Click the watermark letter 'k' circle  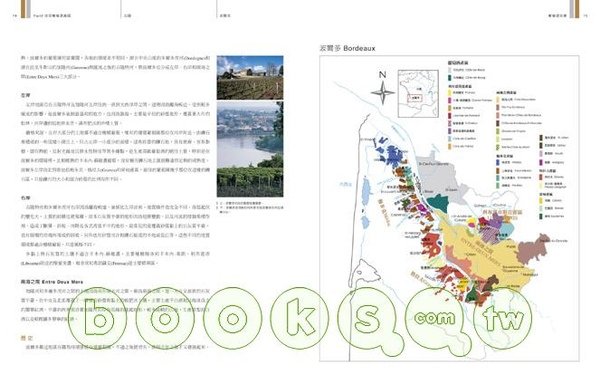(299, 317)
